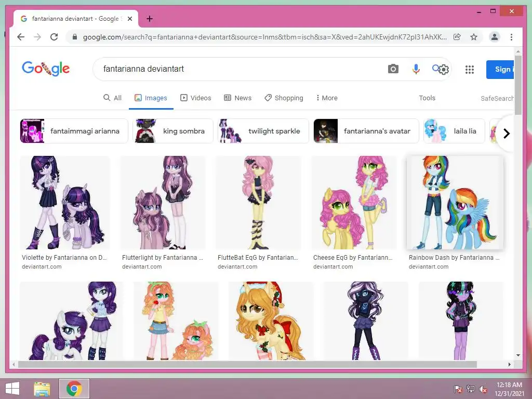Click the Chrome taskbar icon
Viewport: 532px width, 399px height.
pyautogui.click(x=74, y=389)
